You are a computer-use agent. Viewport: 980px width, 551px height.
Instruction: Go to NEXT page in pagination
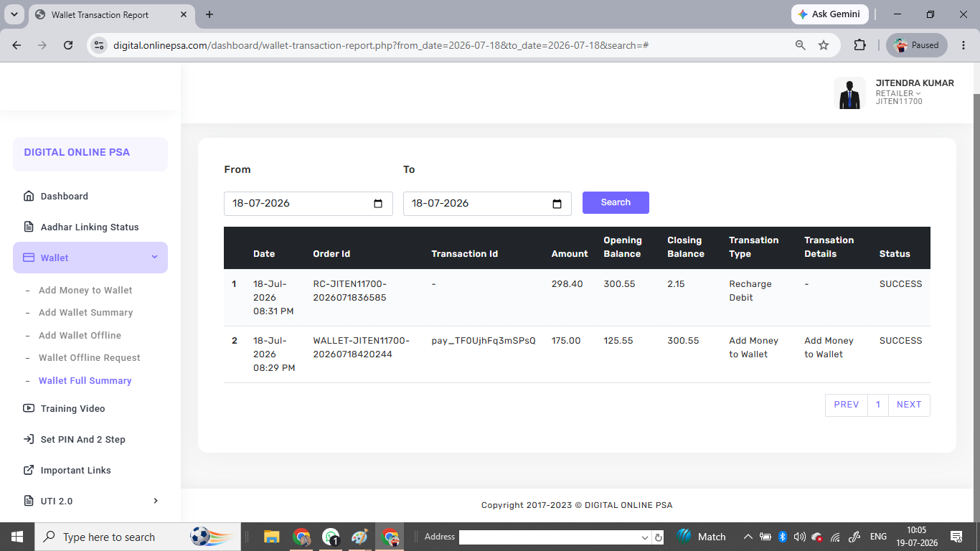(909, 405)
